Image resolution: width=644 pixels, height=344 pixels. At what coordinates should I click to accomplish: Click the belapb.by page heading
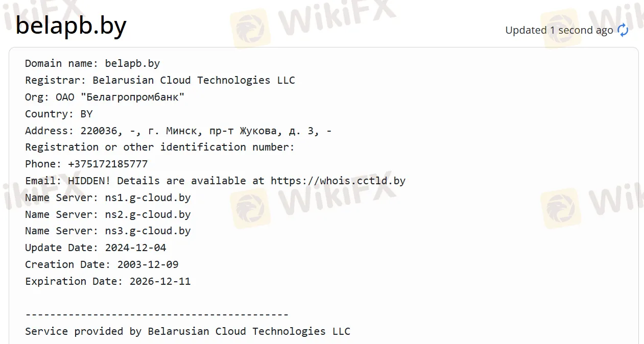pyautogui.click(x=71, y=26)
